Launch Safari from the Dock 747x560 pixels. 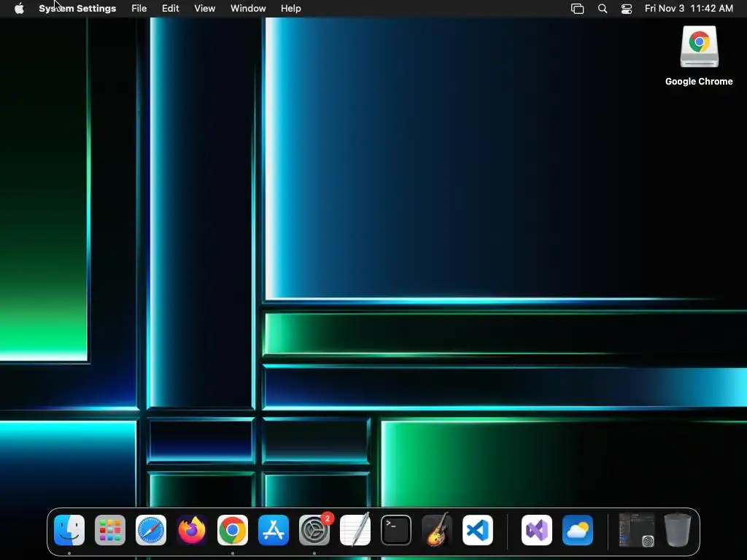click(151, 530)
